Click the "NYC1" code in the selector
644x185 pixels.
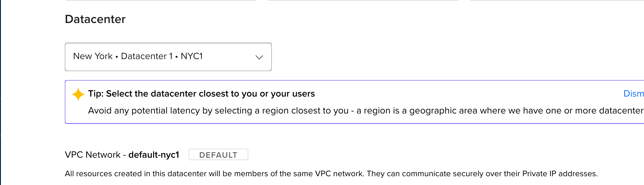pyautogui.click(x=192, y=56)
